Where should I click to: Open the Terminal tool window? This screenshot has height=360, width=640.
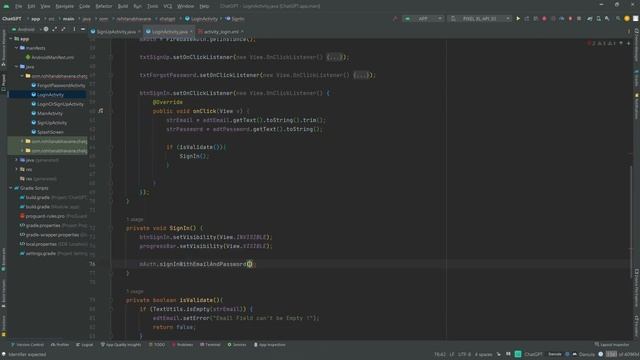coord(210,345)
